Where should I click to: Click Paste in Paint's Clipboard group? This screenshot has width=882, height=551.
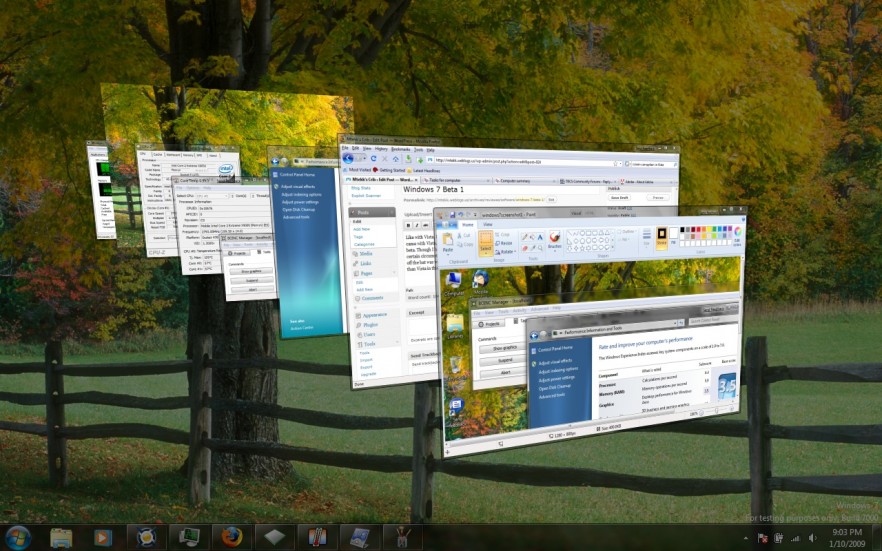(448, 242)
